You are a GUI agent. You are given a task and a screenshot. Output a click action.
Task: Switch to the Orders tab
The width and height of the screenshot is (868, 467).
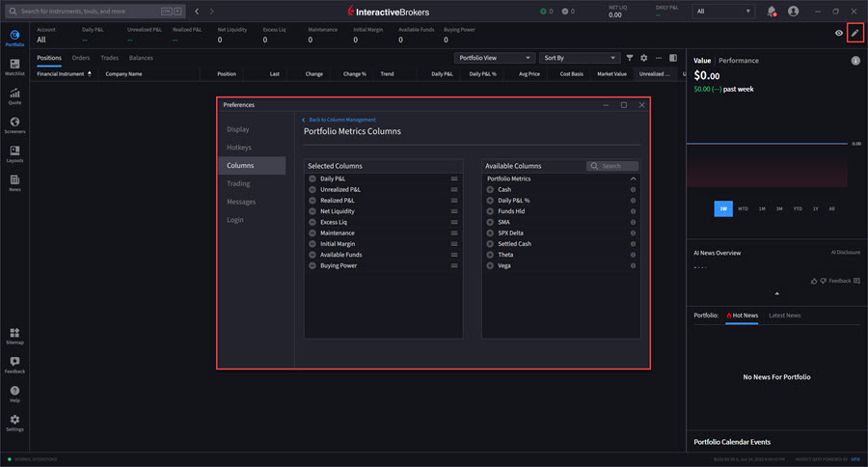pos(81,58)
